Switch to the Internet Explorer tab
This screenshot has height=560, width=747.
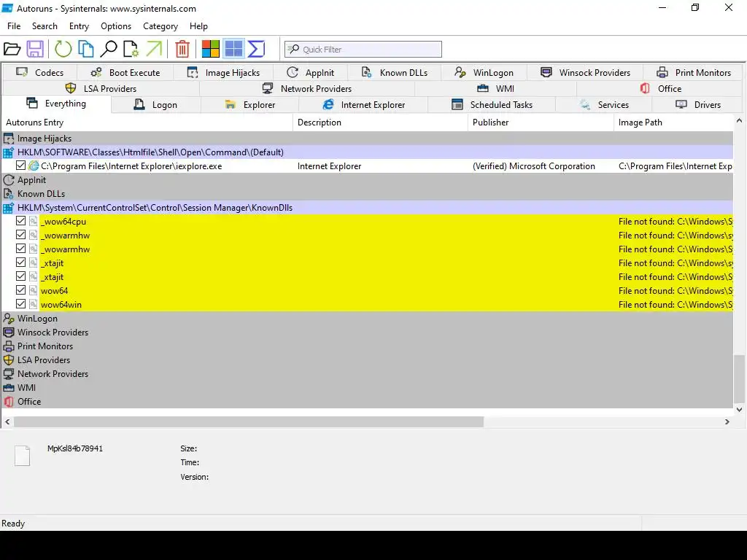pyautogui.click(x=363, y=105)
